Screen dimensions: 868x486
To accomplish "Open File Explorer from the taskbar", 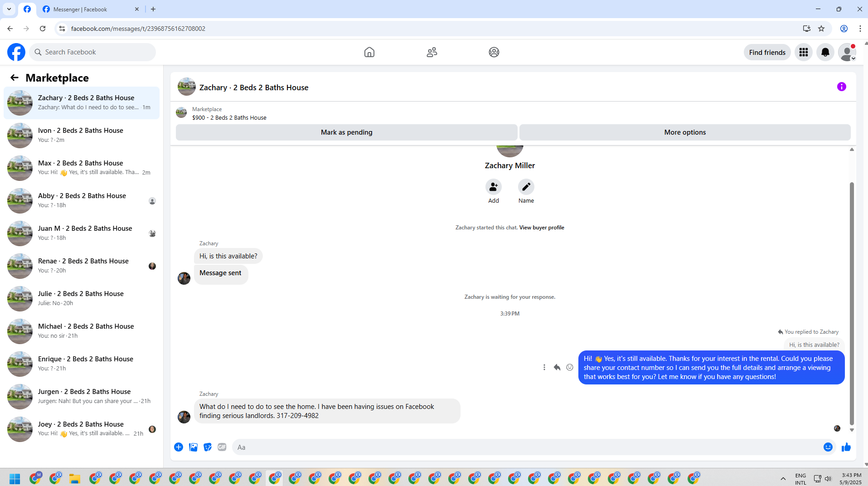I will pyautogui.click(x=75, y=478).
